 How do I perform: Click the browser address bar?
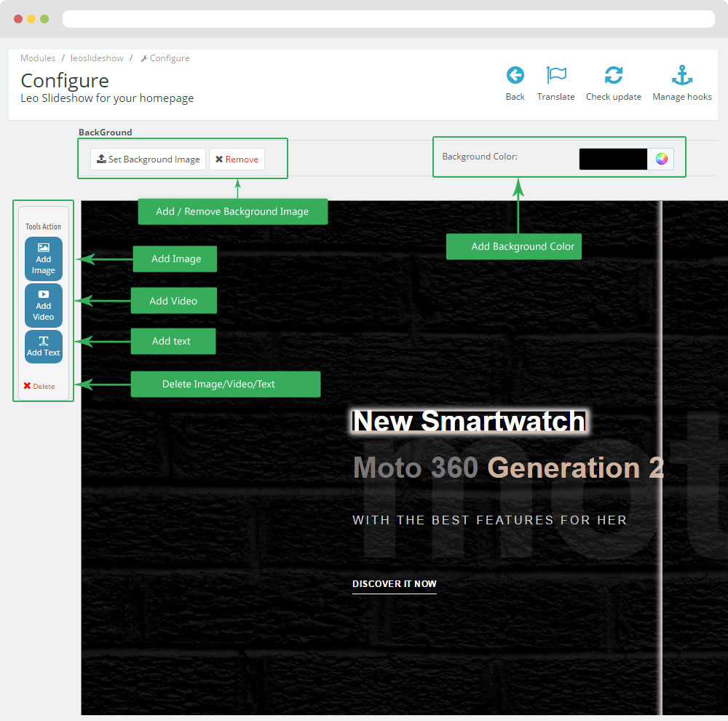click(x=389, y=19)
